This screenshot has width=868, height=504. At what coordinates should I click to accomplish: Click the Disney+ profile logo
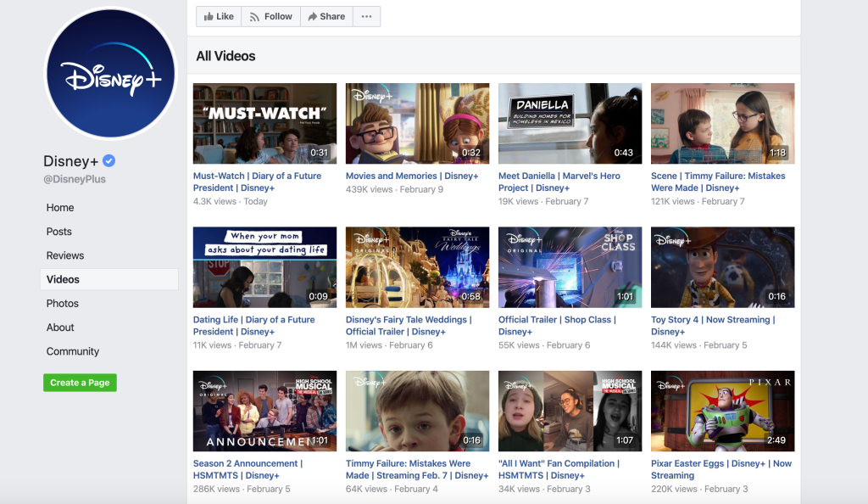point(110,74)
